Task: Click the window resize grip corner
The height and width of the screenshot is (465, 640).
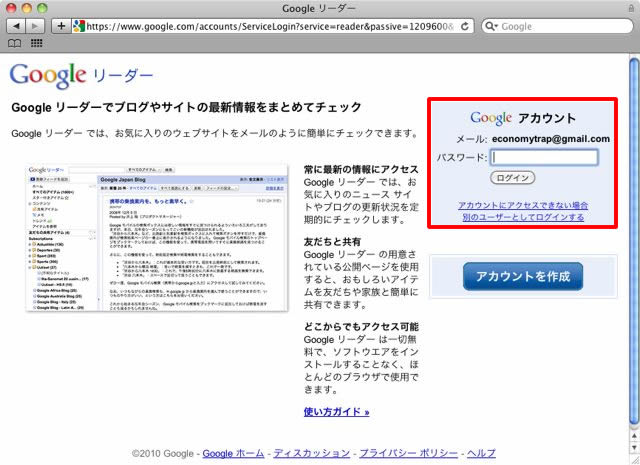Action: tap(634, 460)
